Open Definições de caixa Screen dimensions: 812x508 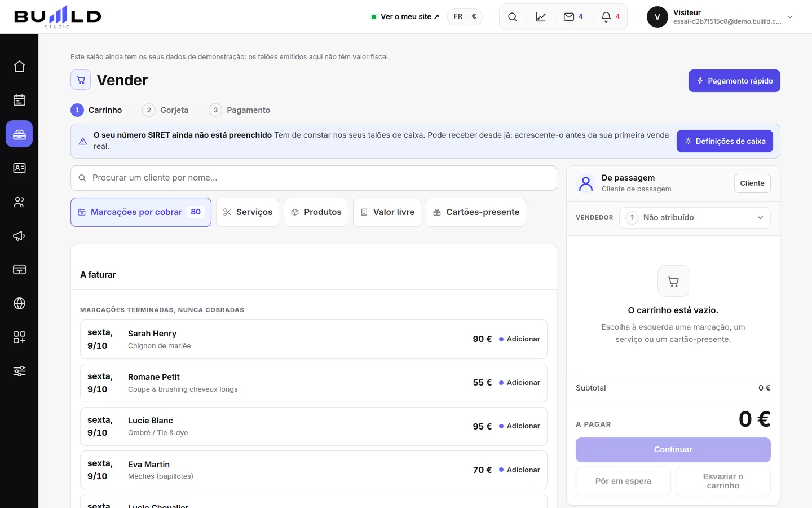click(x=725, y=141)
